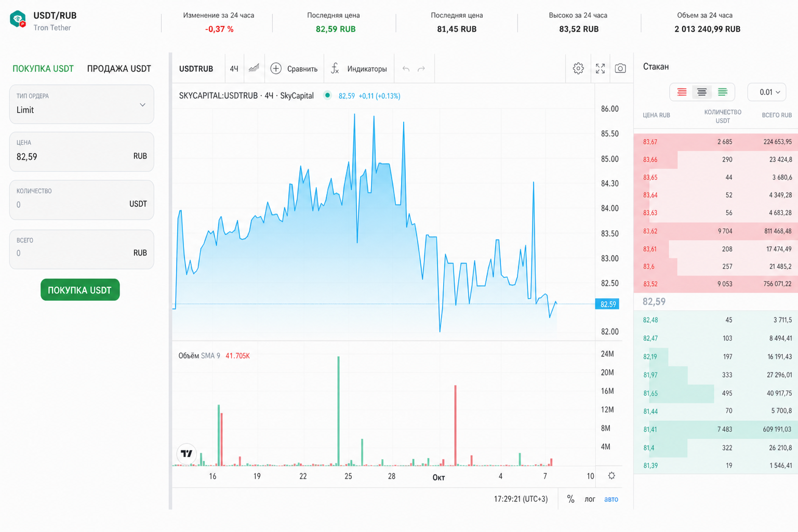Click the 9 704 quantity in order book
This screenshot has width=798, height=532.
click(725, 231)
